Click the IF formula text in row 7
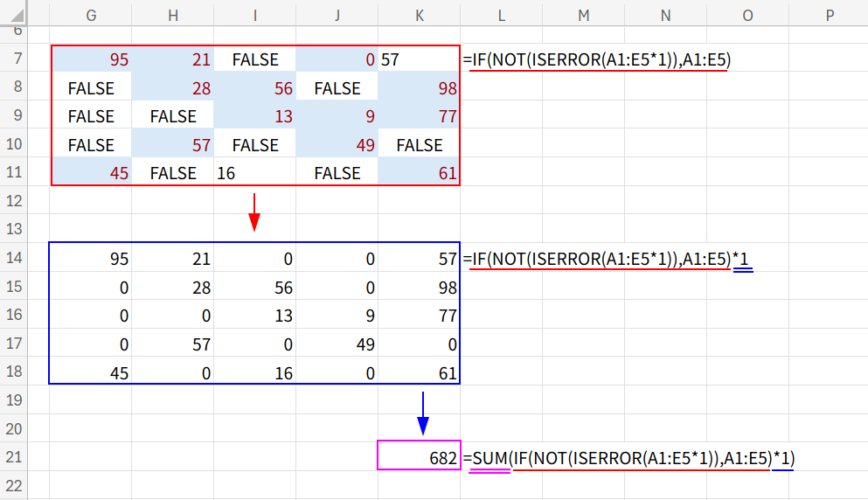This screenshot has height=500, width=868. click(x=599, y=59)
